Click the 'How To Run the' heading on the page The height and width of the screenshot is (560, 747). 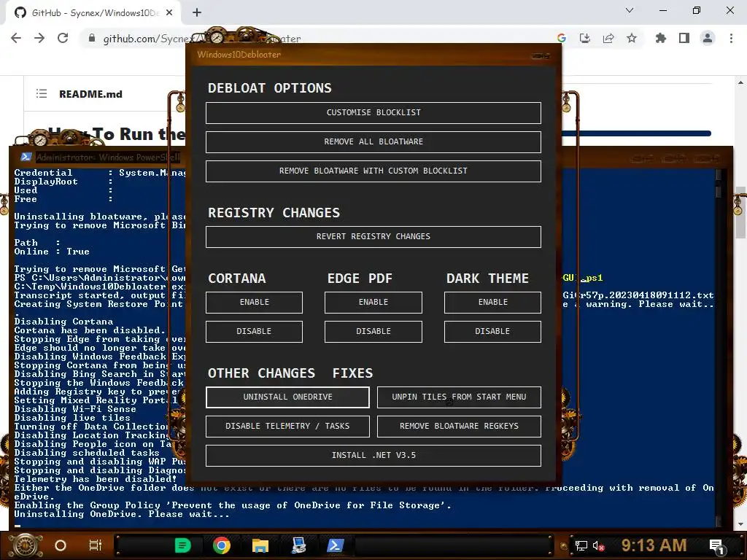click(x=117, y=134)
